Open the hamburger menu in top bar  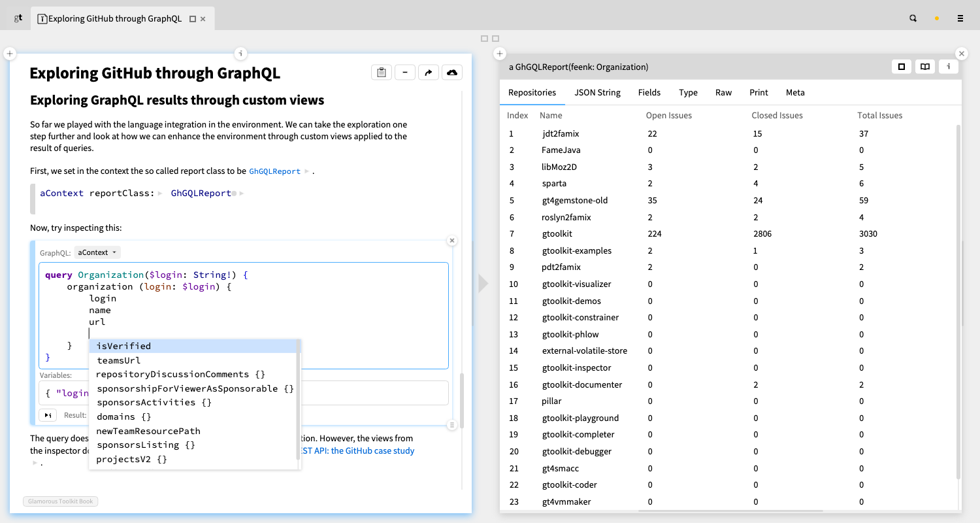pos(960,19)
